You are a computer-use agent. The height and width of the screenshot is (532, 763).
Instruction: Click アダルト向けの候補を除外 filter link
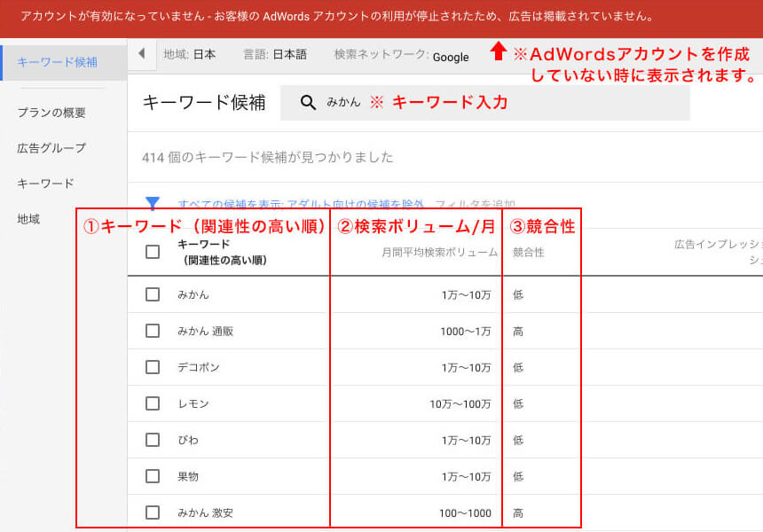coord(355,204)
